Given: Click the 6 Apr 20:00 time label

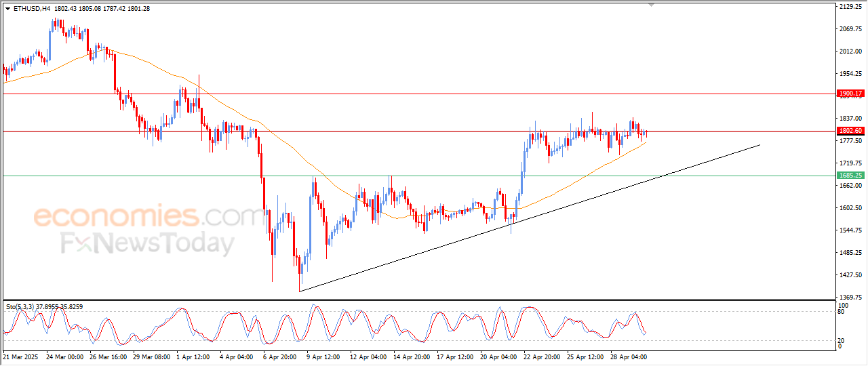Looking at the screenshot, I should click(x=281, y=356).
